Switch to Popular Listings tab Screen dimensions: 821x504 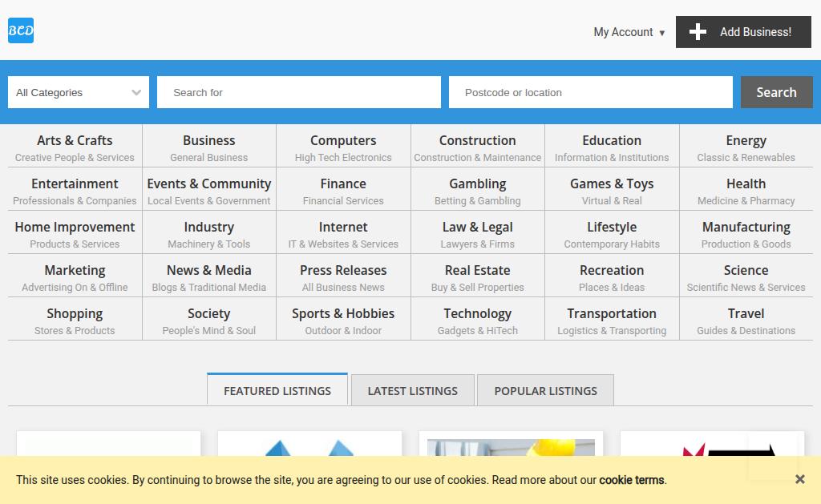coord(545,390)
